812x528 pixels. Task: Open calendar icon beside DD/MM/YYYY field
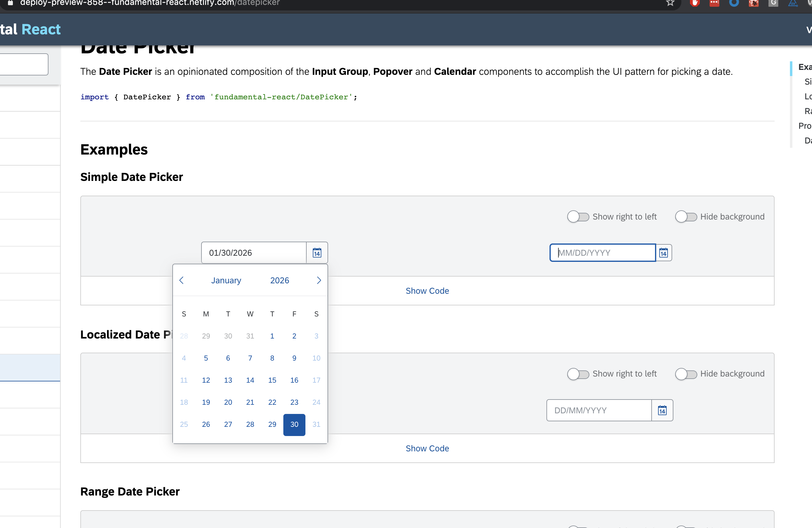[x=662, y=410]
